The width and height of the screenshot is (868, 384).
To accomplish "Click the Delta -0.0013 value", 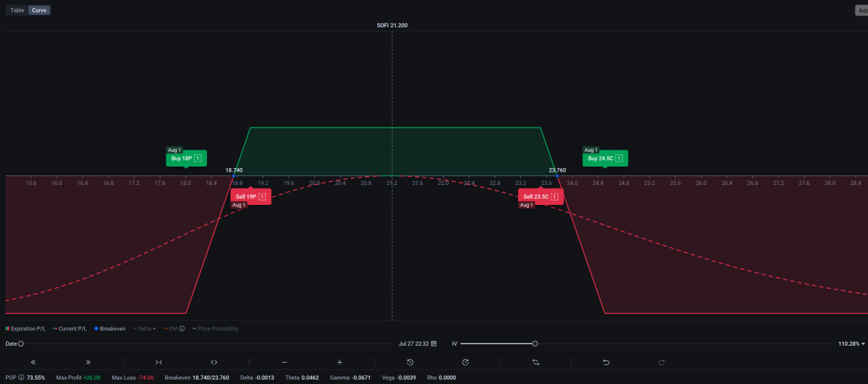I will (x=266, y=377).
